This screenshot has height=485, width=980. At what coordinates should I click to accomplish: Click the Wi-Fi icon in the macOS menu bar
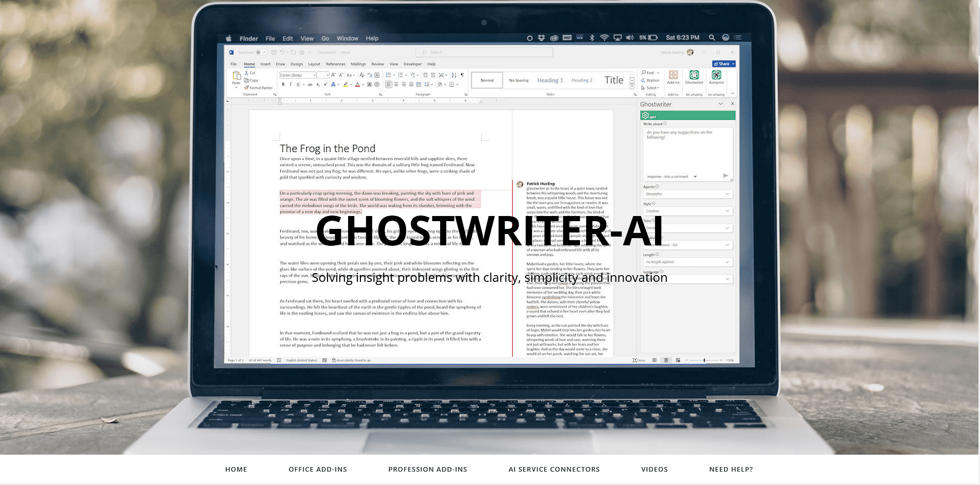pyautogui.click(x=604, y=38)
